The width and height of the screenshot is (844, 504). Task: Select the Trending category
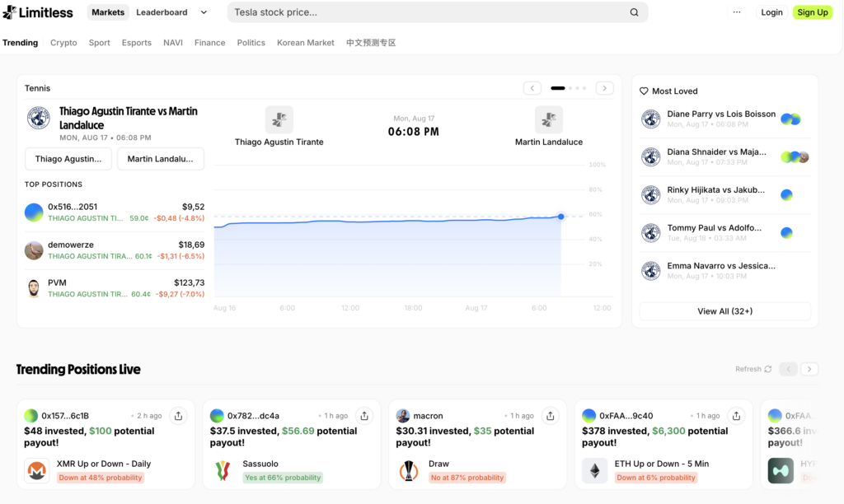[x=21, y=43]
